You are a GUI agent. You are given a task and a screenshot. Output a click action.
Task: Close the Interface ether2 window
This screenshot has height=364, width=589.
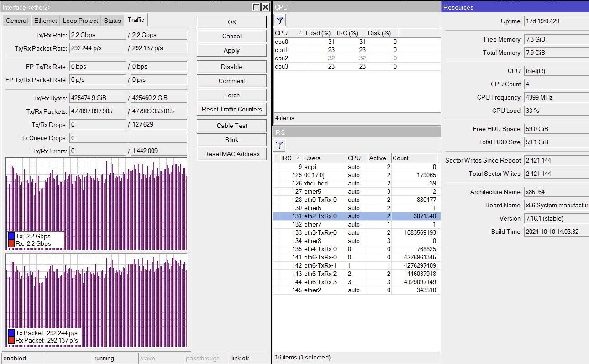click(265, 7)
